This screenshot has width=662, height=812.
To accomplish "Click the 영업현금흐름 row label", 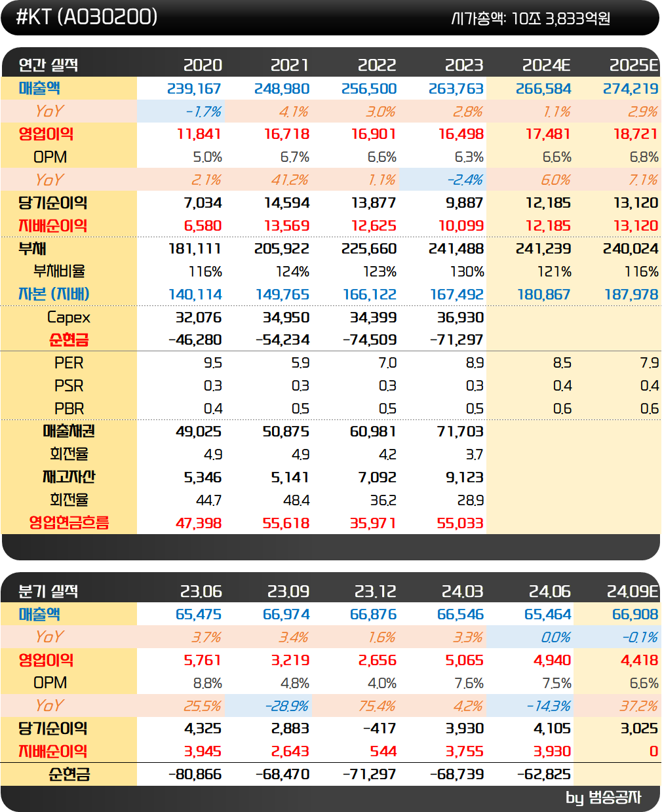I will pyautogui.click(x=69, y=523).
